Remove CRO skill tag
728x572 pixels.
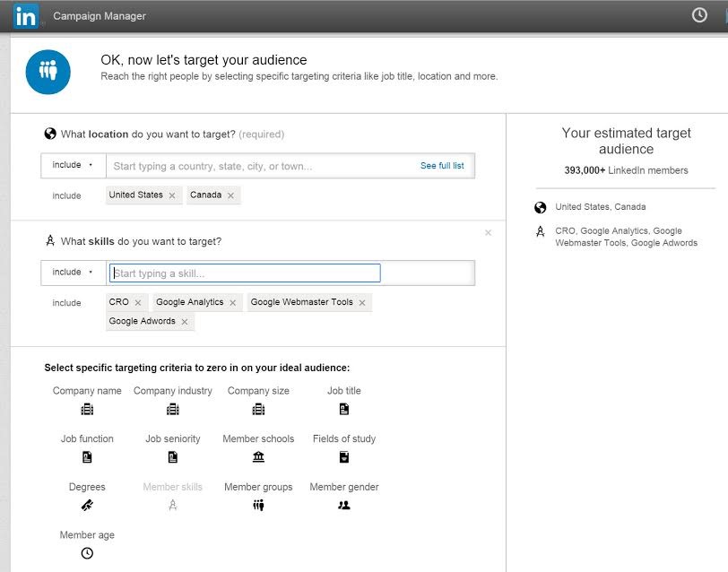pos(138,303)
